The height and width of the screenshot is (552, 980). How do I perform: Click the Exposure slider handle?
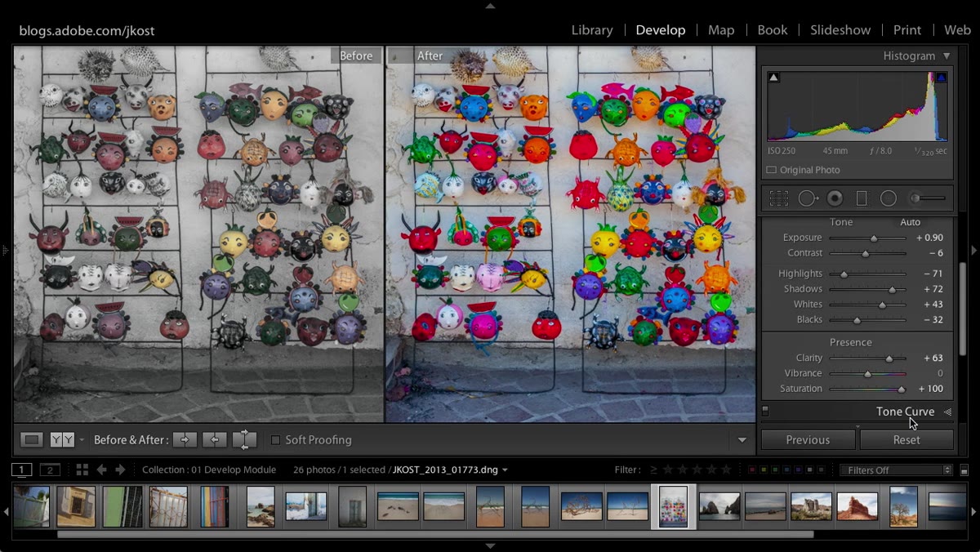[874, 238]
